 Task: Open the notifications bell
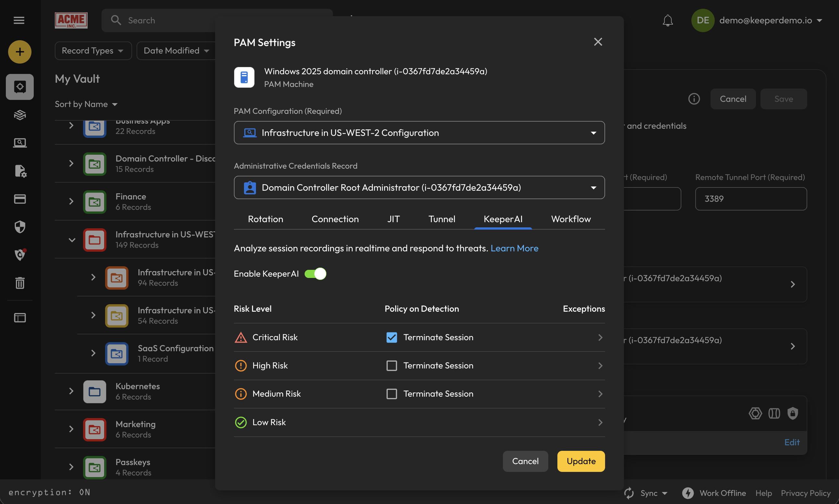pos(667,20)
